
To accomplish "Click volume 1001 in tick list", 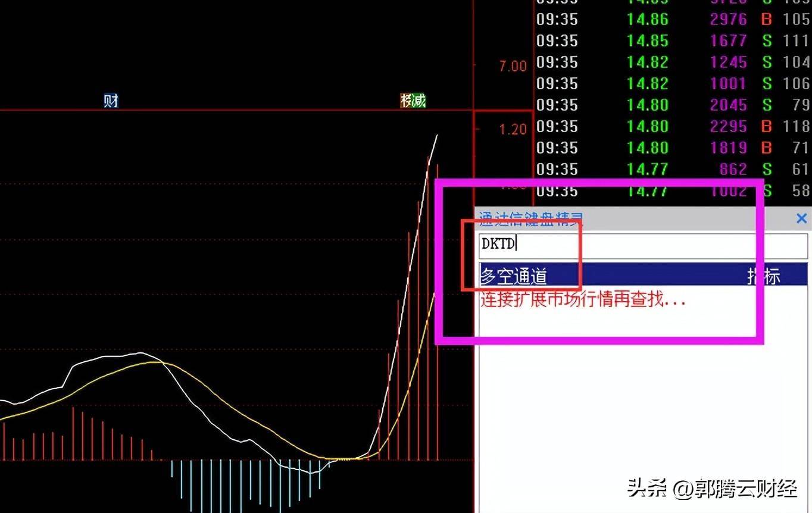I will (x=728, y=84).
